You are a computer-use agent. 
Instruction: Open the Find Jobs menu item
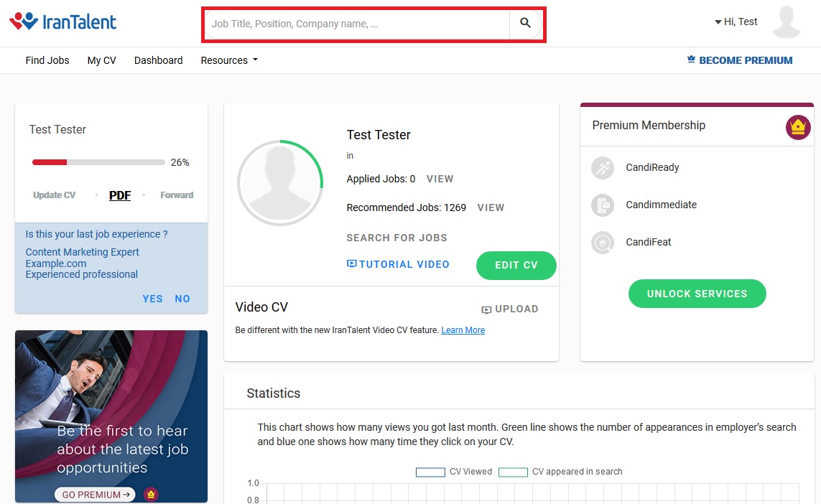coord(47,60)
